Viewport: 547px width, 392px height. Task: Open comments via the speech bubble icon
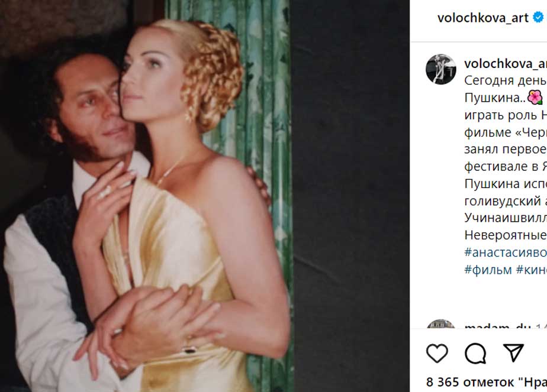[x=475, y=353]
